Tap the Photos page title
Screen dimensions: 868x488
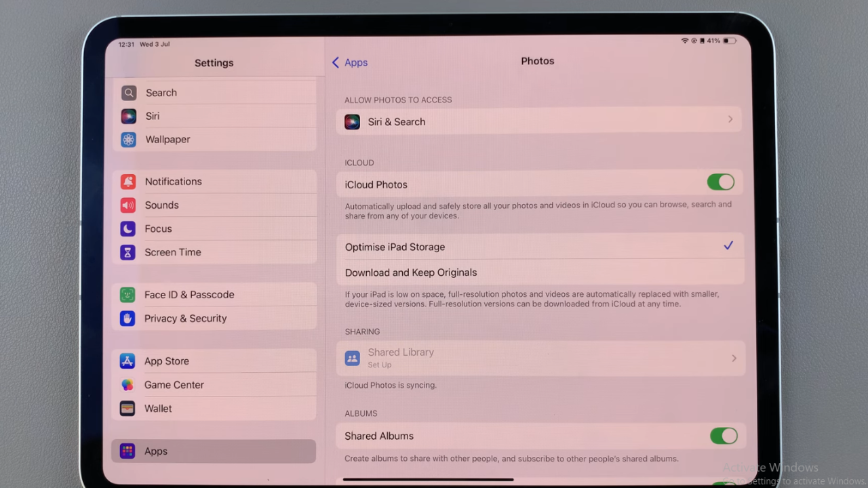pyautogui.click(x=538, y=61)
